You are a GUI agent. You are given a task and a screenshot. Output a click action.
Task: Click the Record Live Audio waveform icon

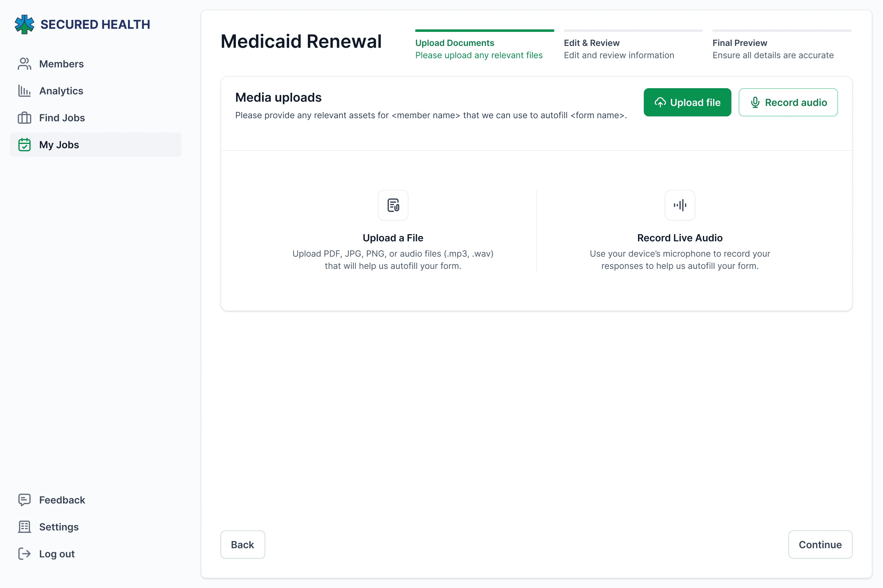[680, 205]
